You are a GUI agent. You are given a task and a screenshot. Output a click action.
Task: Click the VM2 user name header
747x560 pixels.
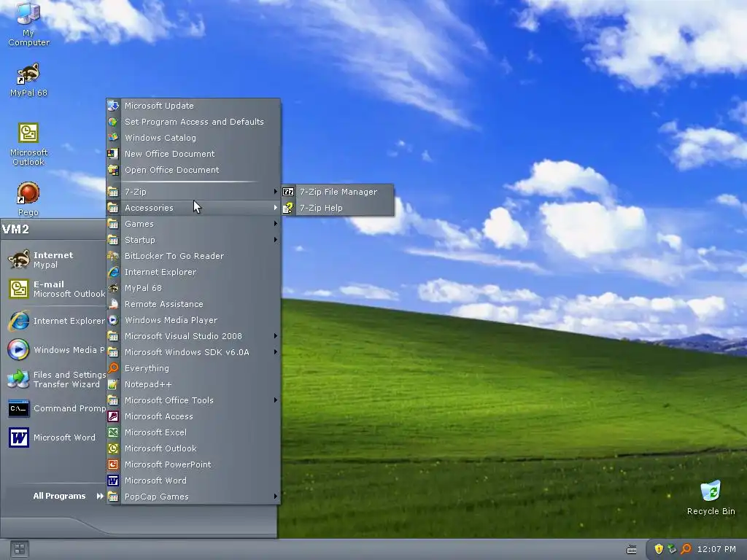tap(16, 229)
